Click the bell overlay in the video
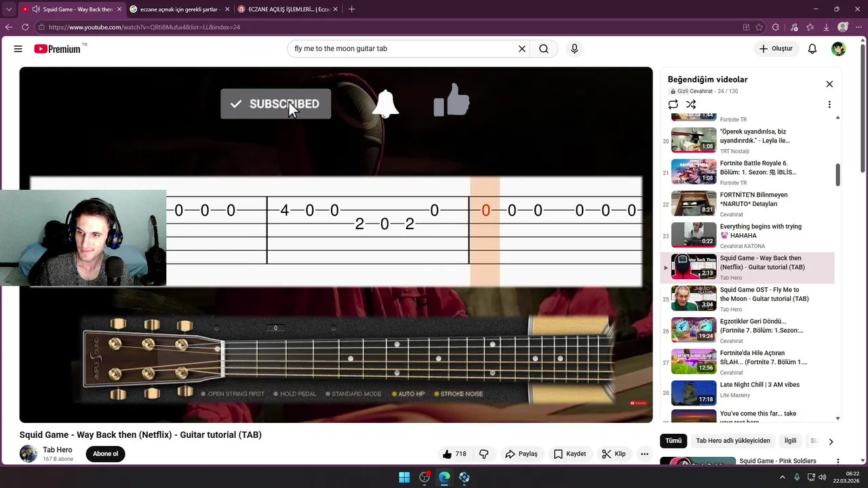 tap(386, 103)
